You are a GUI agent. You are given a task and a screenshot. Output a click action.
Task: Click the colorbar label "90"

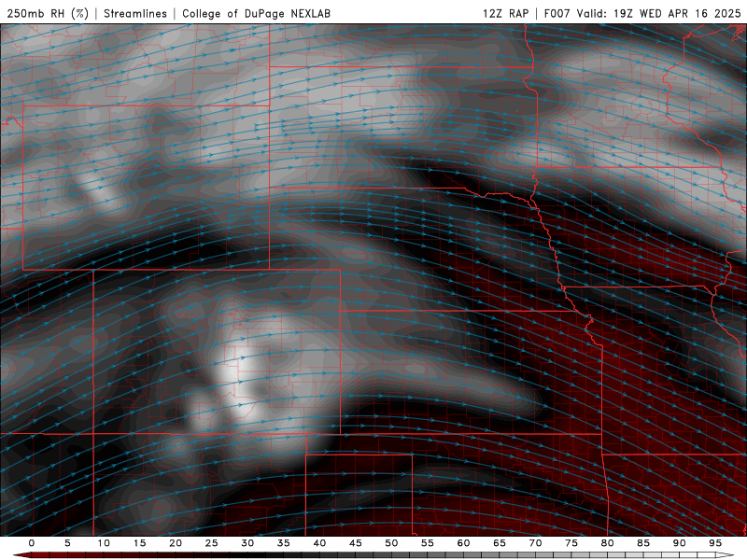click(679, 543)
